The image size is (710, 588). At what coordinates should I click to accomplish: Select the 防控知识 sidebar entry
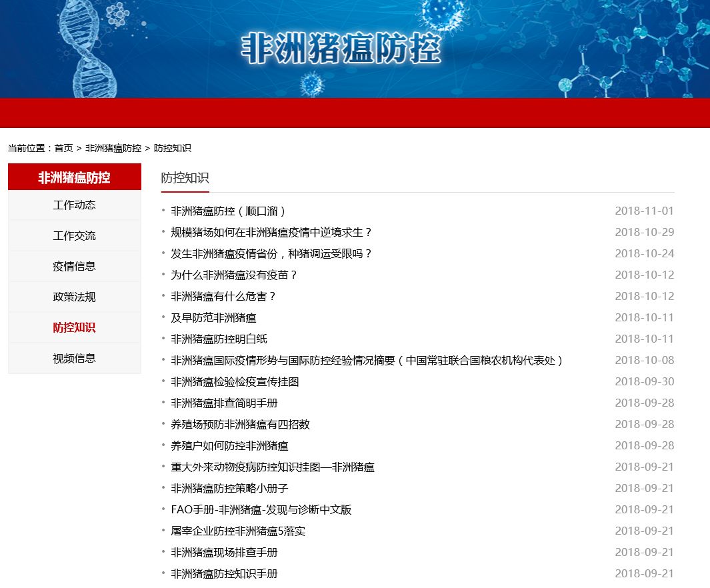tap(74, 327)
